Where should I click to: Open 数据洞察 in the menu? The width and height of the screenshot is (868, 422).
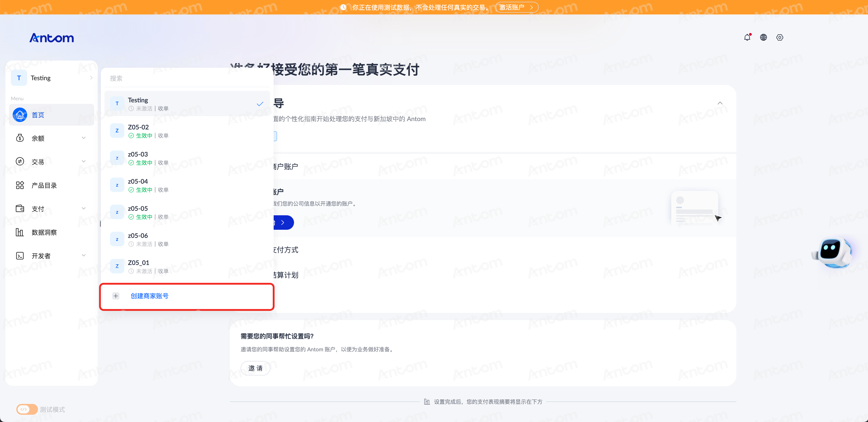click(x=52, y=232)
